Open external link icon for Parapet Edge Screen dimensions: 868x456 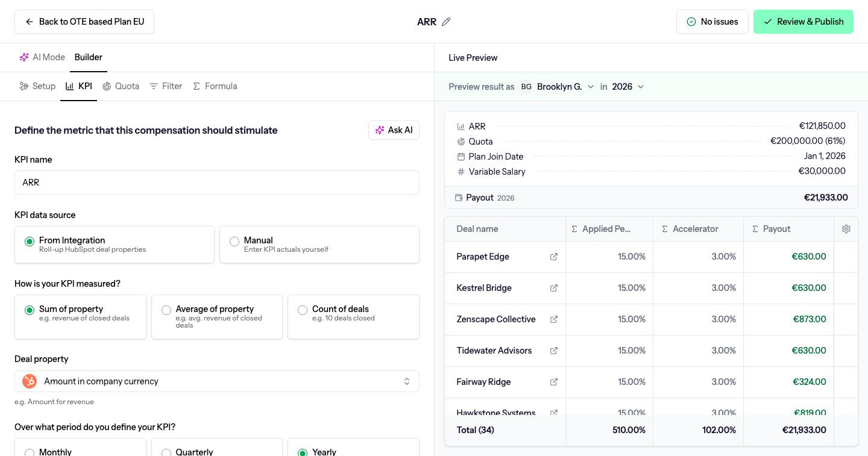(553, 257)
